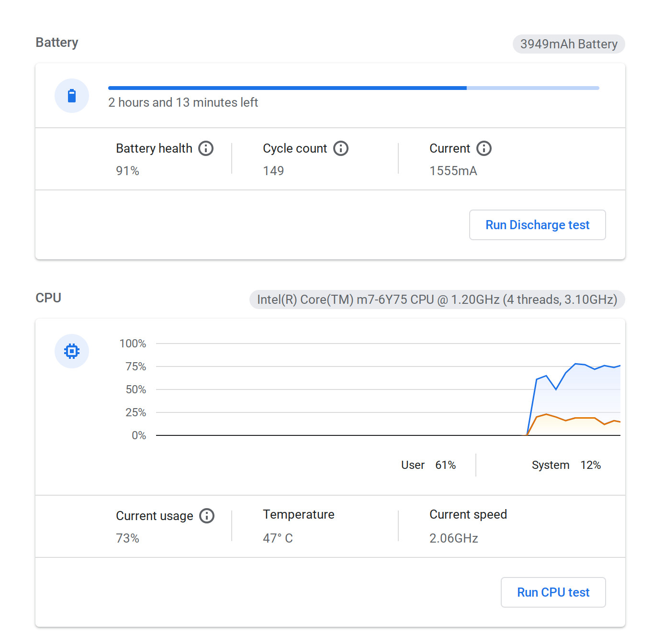Click the Temperature label
The width and height of the screenshot is (653, 644).
(299, 514)
